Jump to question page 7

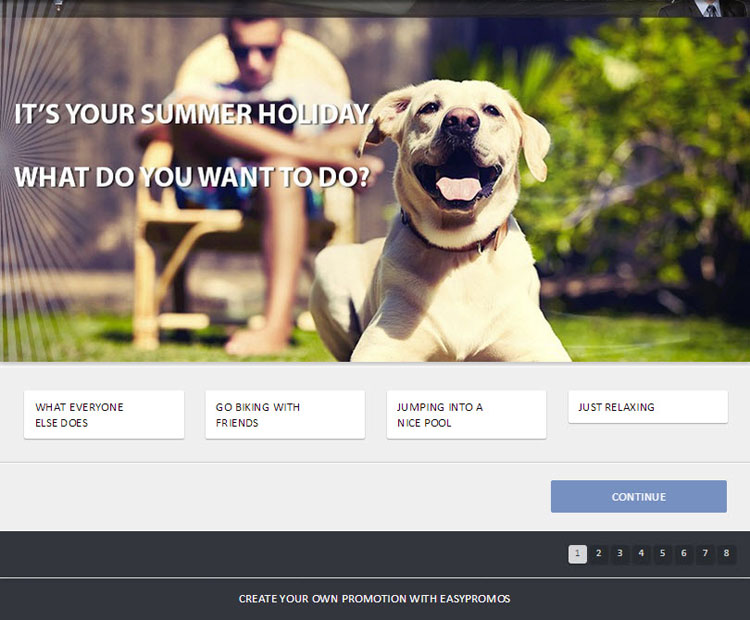point(705,554)
